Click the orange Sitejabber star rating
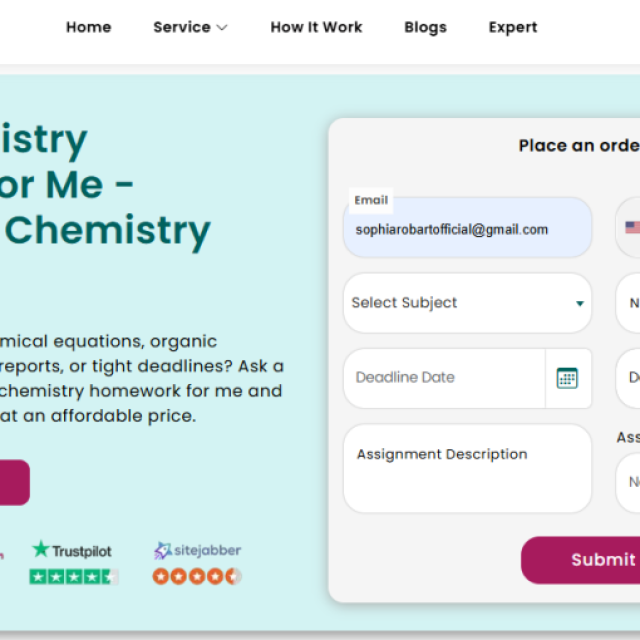This screenshot has height=640, width=640. click(x=197, y=576)
